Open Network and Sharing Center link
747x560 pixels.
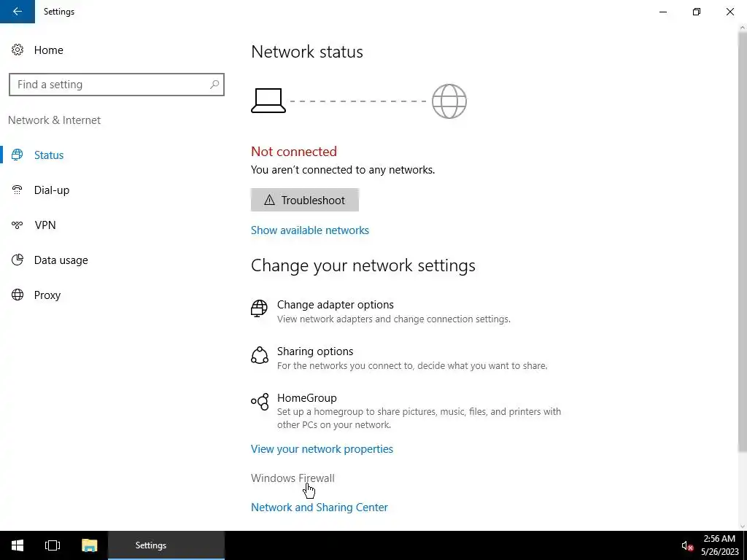tap(320, 507)
